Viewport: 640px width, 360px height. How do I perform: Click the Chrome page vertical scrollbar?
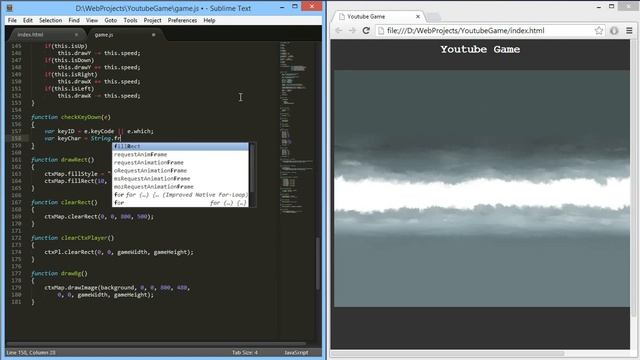pos(634,178)
